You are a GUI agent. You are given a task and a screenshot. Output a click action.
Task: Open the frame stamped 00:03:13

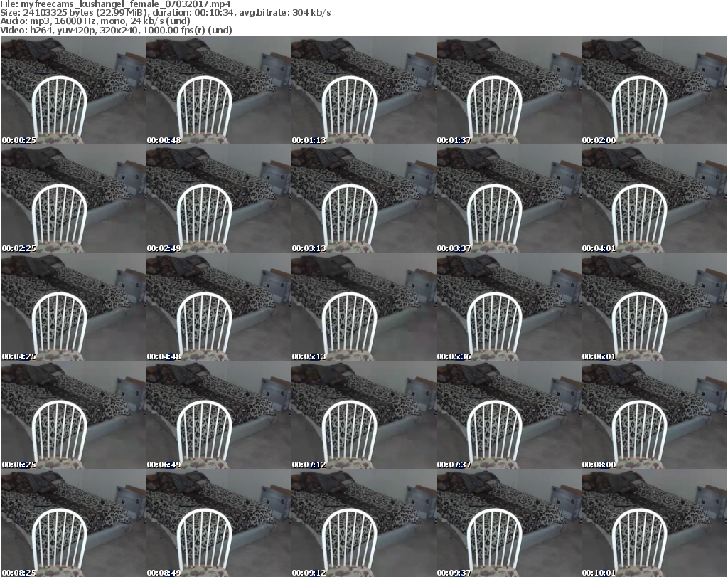363,198
